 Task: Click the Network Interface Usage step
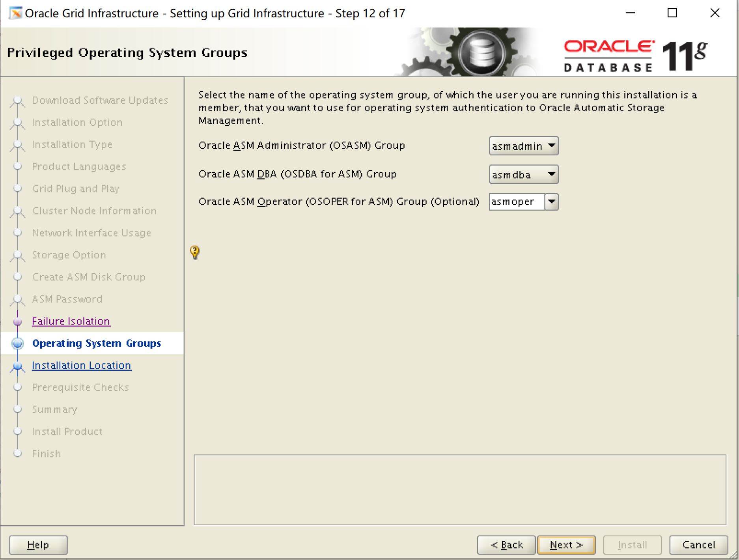tap(91, 233)
